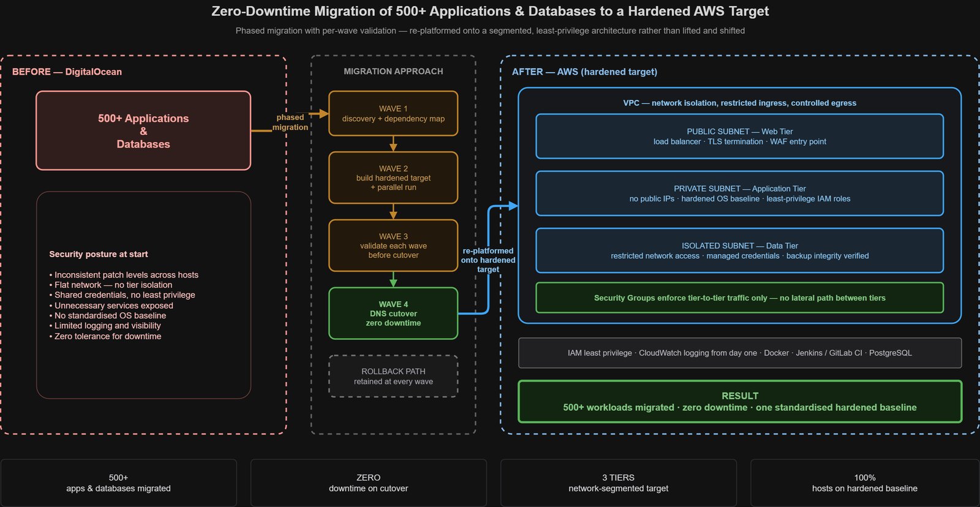This screenshot has width=980, height=507.
Task: Click the '100% hosts on hardened baseline' card
Action: click(865, 483)
